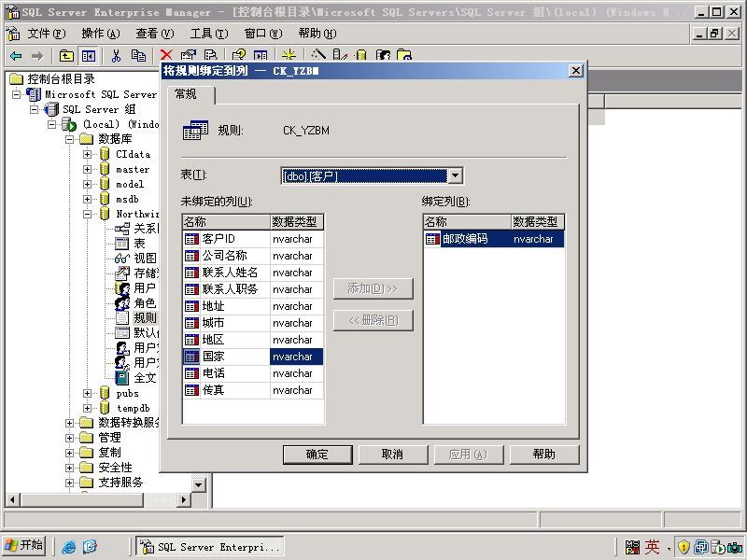The height and width of the screenshot is (560, 747).
Task: Select the 电话 column row
Action: 253,373
